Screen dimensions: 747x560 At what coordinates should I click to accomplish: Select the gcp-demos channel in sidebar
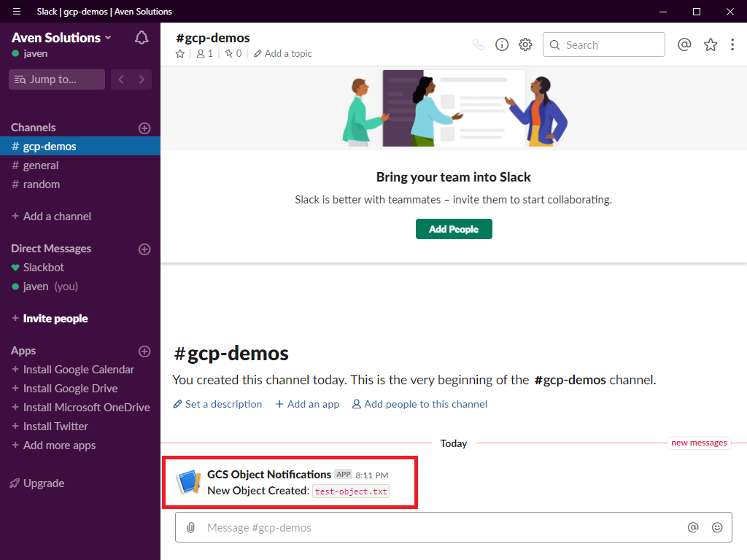coord(80,146)
